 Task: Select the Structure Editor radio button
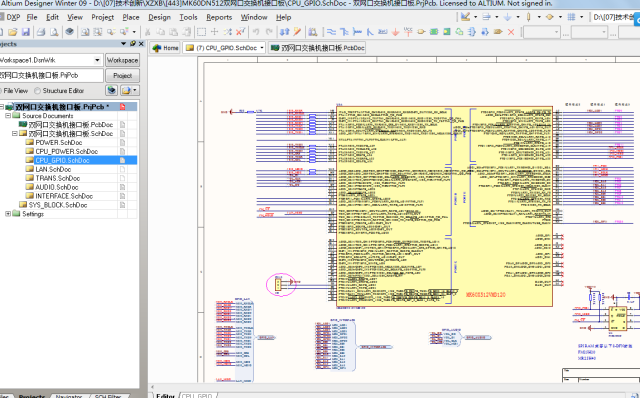38,91
